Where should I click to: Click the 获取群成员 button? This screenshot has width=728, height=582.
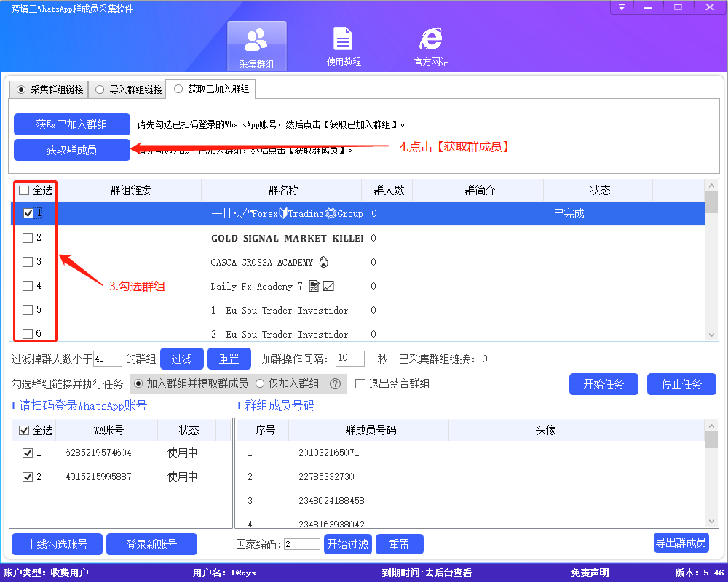tap(71, 150)
